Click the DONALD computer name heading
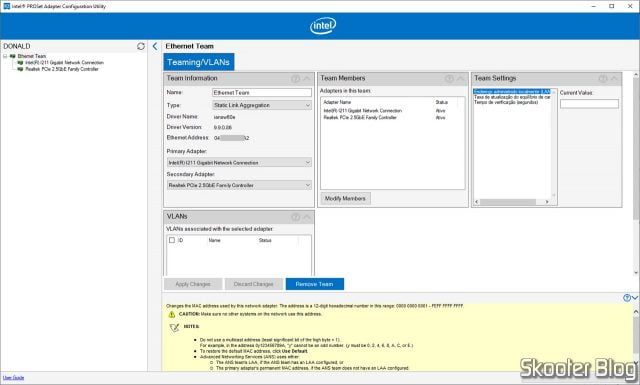This screenshot has height=385, width=640. pyautogui.click(x=17, y=46)
